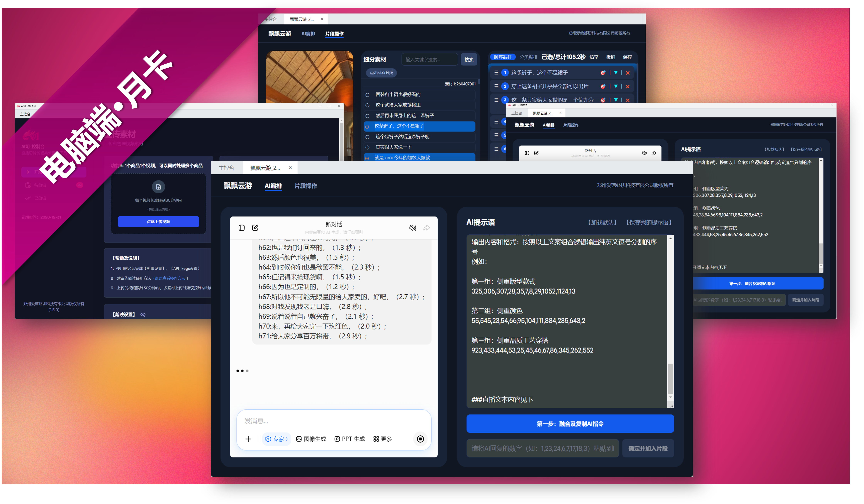The height and width of the screenshot is (504, 864).
Task: Click 搜索 button in 细分素材 panel
Action: tap(469, 60)
